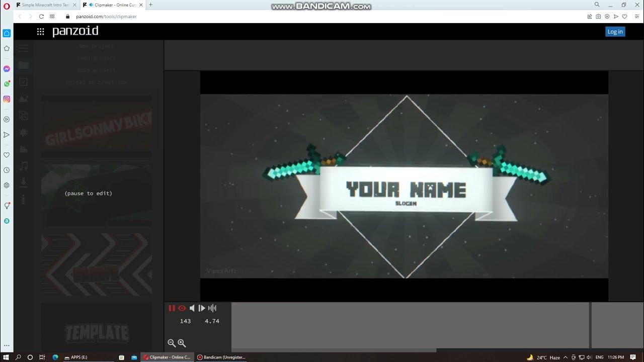The width and height of the screenshot is (644, 362).
Task: Open the music note audio panel
Action: pos(23,166)
